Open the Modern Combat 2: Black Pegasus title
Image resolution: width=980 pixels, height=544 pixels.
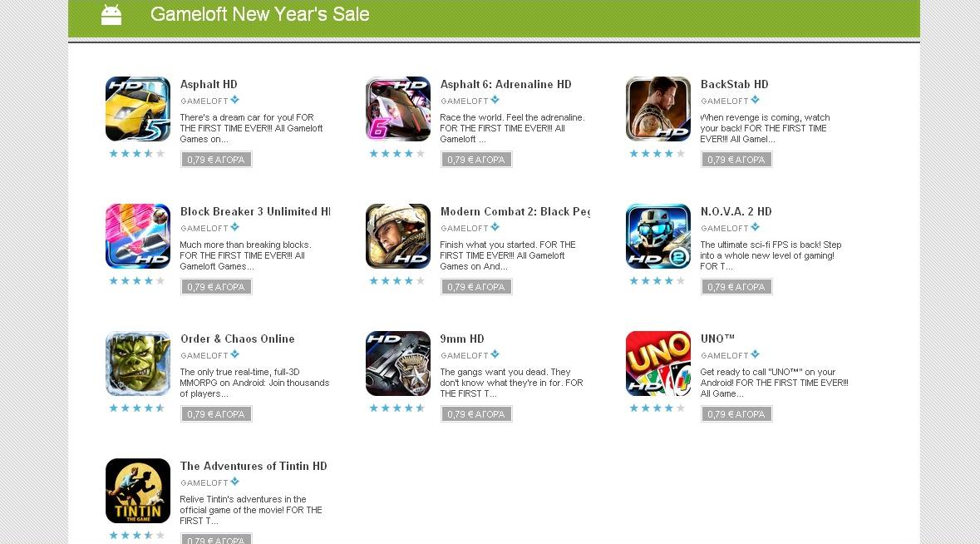(x=515, y=211)
